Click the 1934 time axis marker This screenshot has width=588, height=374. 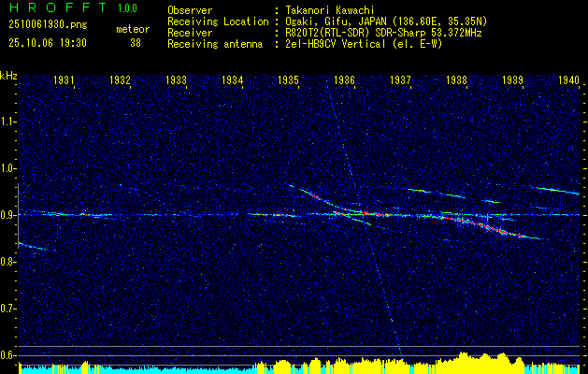(x=232, y=79)
